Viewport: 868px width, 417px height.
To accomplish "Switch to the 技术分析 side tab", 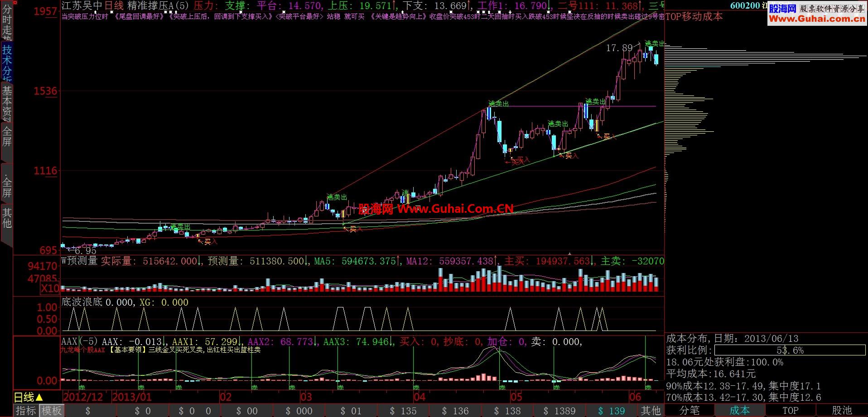I will click(7, 62).
